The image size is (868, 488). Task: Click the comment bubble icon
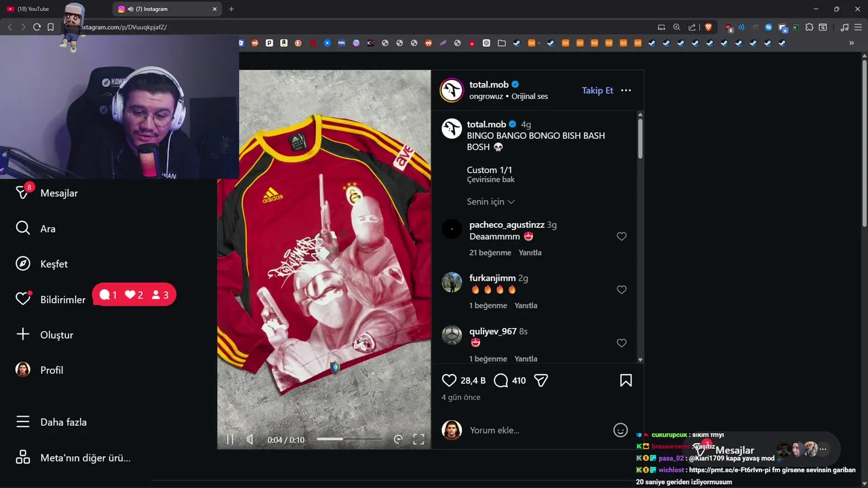tap(501, 380)
